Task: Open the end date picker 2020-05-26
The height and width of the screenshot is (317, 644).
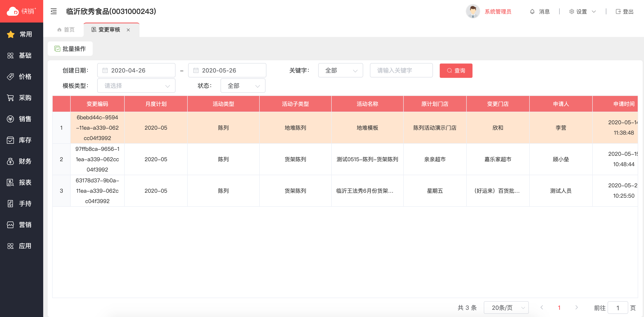Action: [227, 70]
